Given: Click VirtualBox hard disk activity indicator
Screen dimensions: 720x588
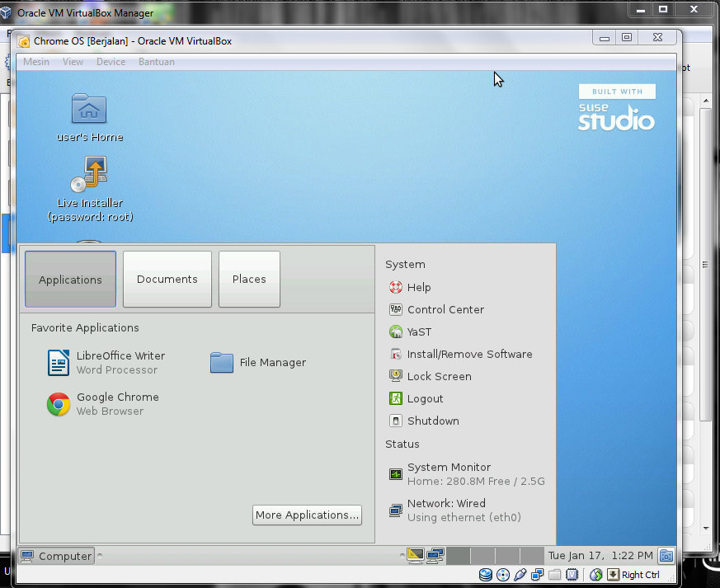Looking at the screenshot, I should pyautogui.click(x=486, y=575).
